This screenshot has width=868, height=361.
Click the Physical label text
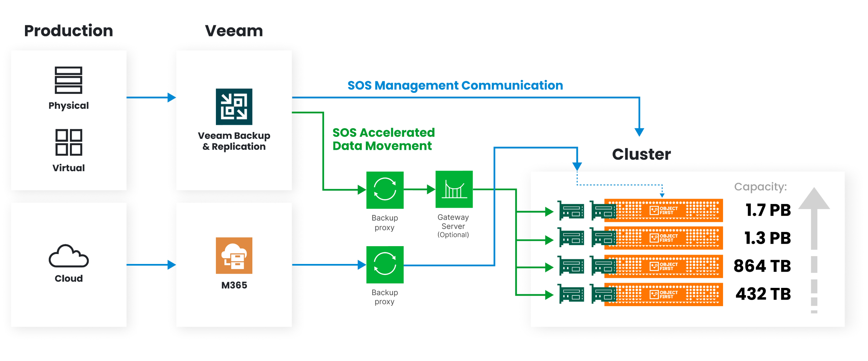pyautogui.click(x=69, y=106)
